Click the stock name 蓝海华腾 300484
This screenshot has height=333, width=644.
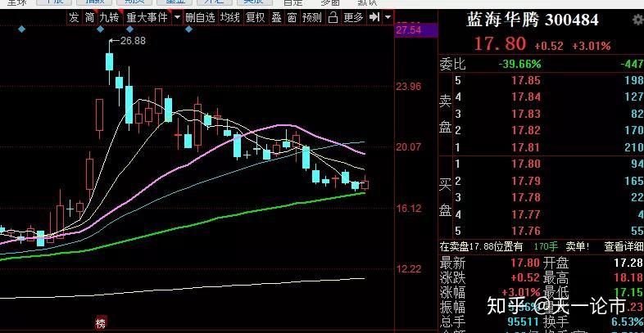click(533, 20)
